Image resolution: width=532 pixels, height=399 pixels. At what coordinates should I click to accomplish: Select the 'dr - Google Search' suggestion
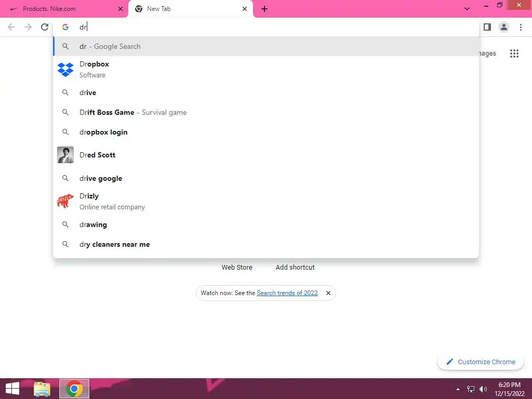click(266, 46)
